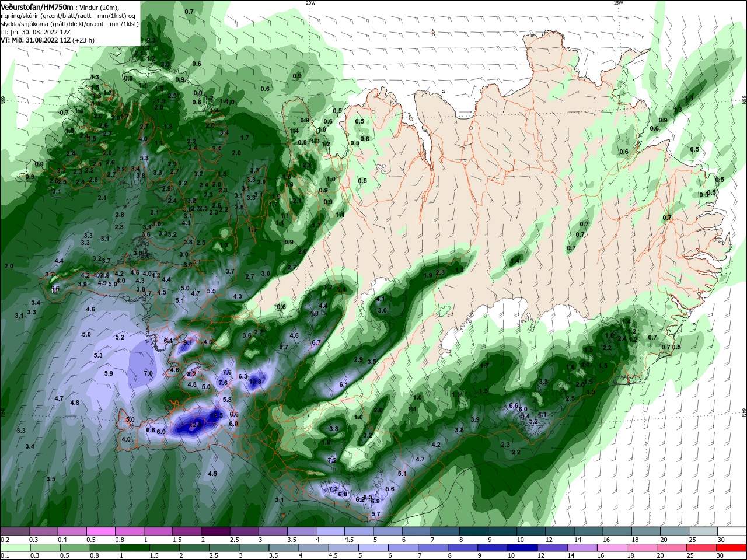Click the bright red 30 rain legend swatch
The height and width of the screenshot is (560, 747).
tap(732, 548)
